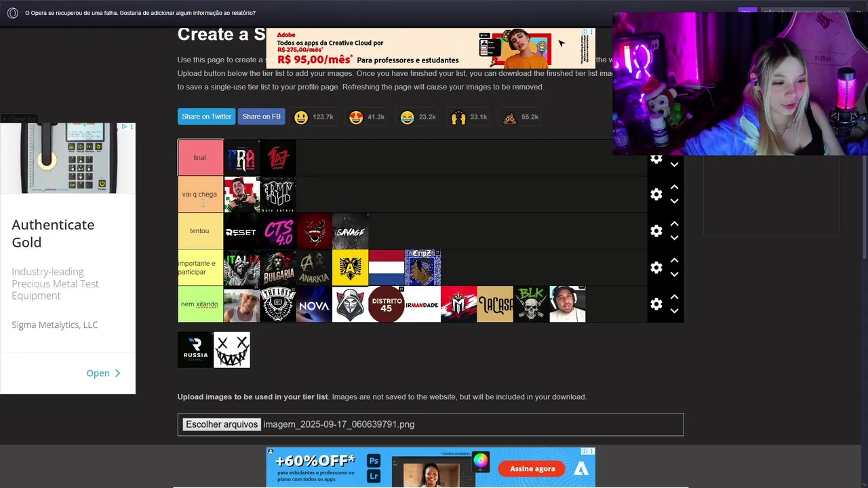Click the laughing reaction emoji
Viewport: 868px width, 488px height.
point(407,117)
